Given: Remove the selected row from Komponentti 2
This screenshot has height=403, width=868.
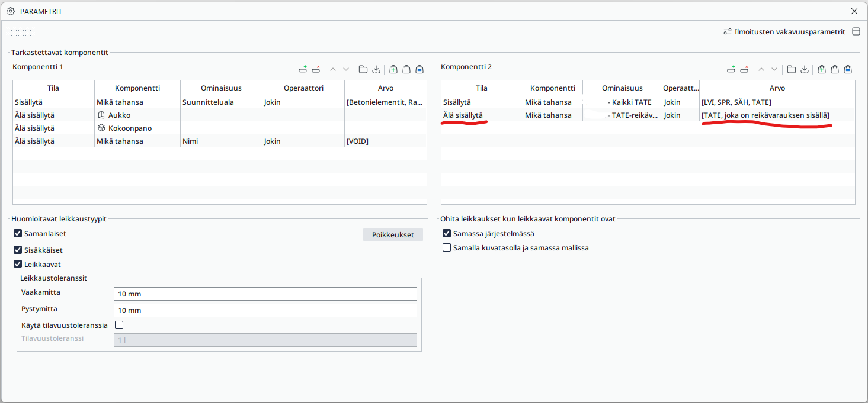Looking at the screenshot, I should (x=744, y=69).
